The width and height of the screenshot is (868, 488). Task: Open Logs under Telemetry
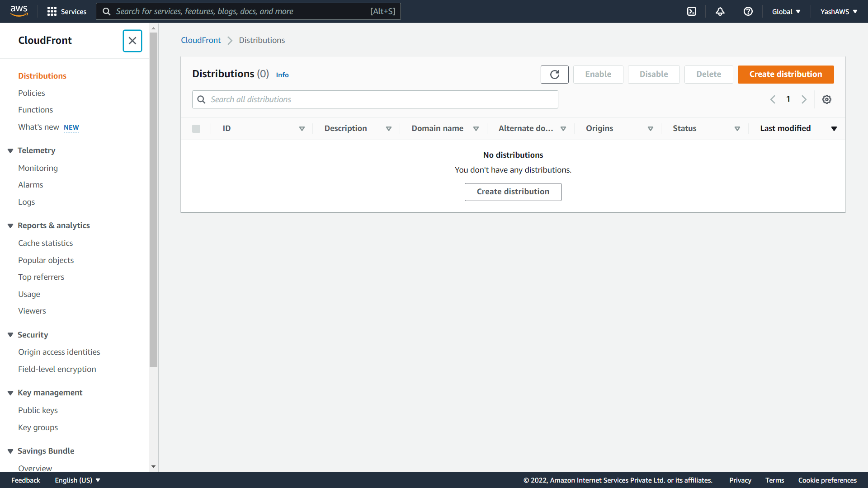tap(26, 202)
